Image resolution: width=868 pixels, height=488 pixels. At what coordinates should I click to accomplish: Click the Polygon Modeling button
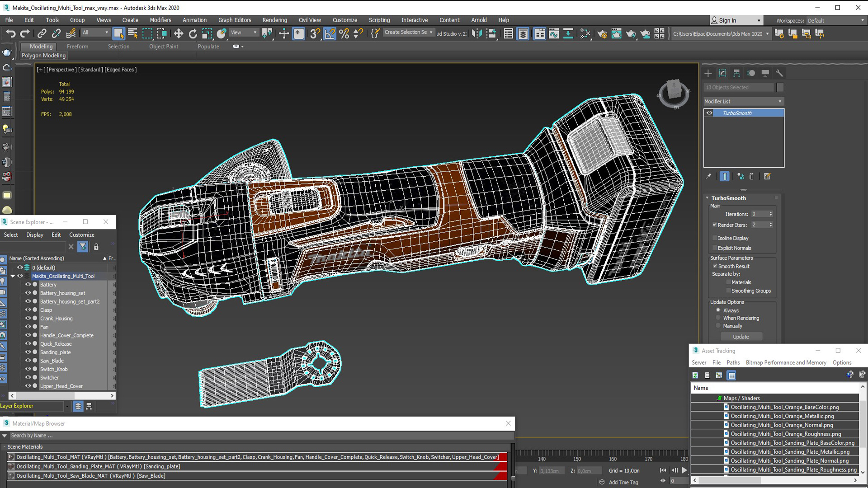click(x=44, y=55)
